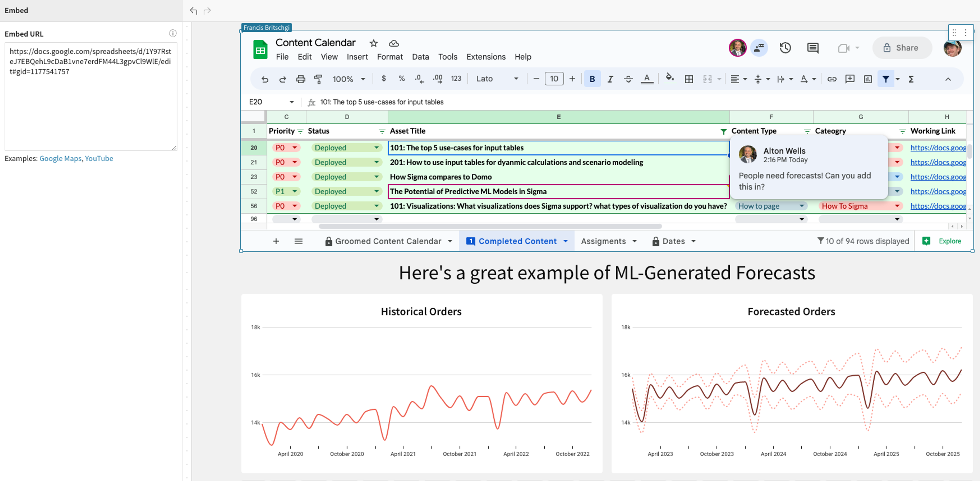This screenshot has height=481, width=980.
Task: Click the Share button
Action: click(902, 48)
